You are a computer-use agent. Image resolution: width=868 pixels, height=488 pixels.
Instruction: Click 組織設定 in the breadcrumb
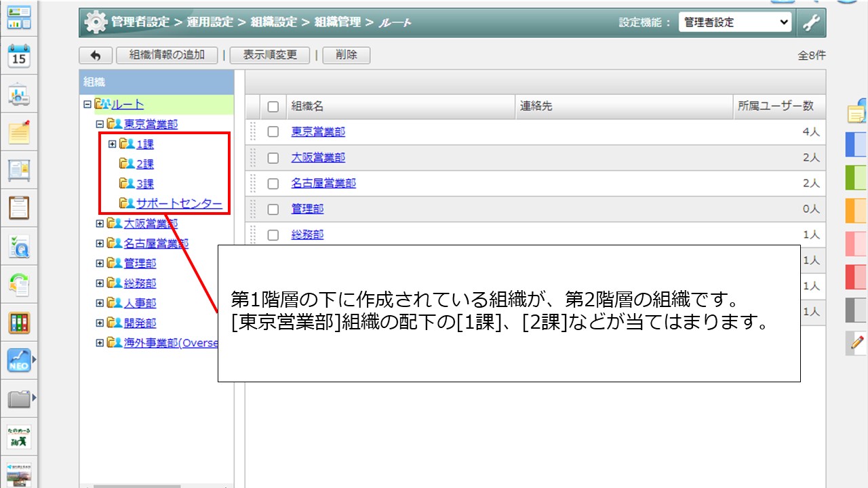click(274, 22)
